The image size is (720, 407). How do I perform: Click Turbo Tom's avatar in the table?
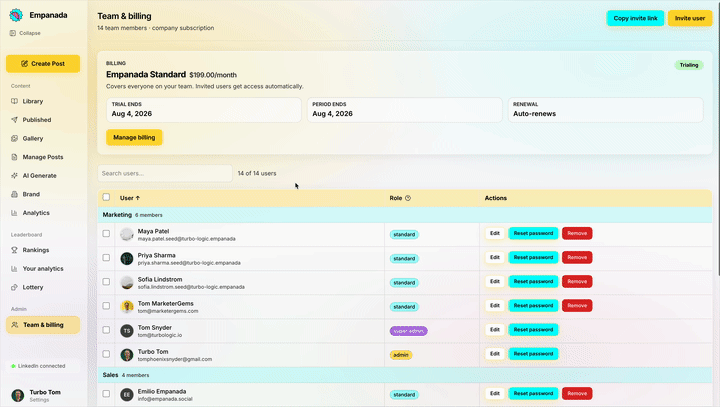tap(127, 355)
